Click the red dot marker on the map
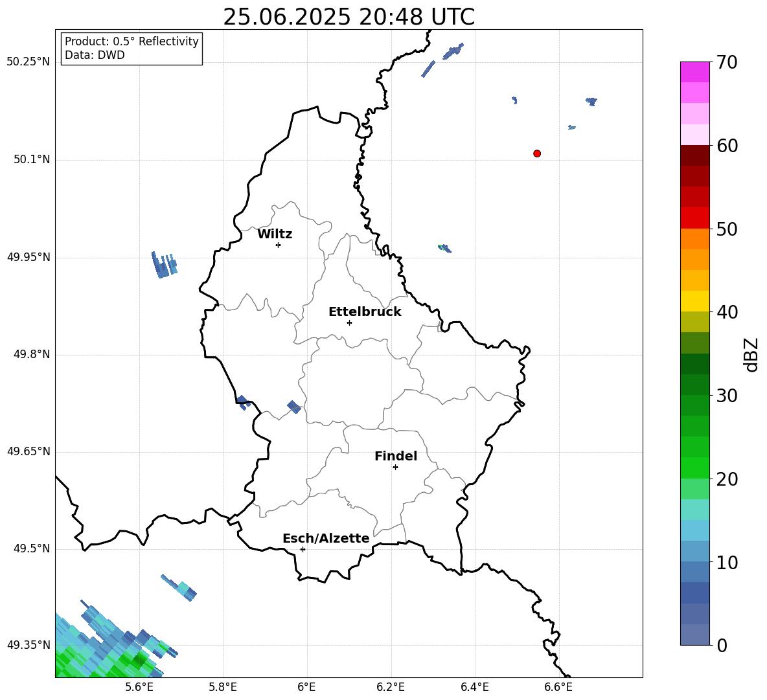 [537, 153]
